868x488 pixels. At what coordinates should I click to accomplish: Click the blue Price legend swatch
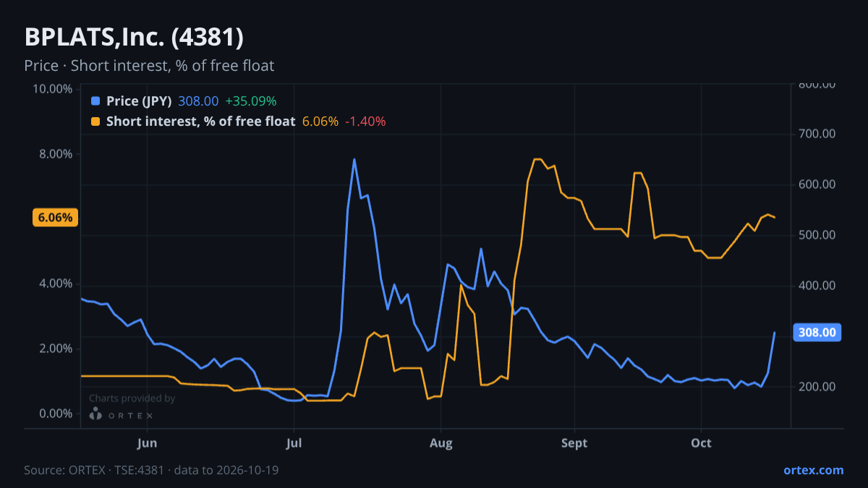[x=95, y=101]
